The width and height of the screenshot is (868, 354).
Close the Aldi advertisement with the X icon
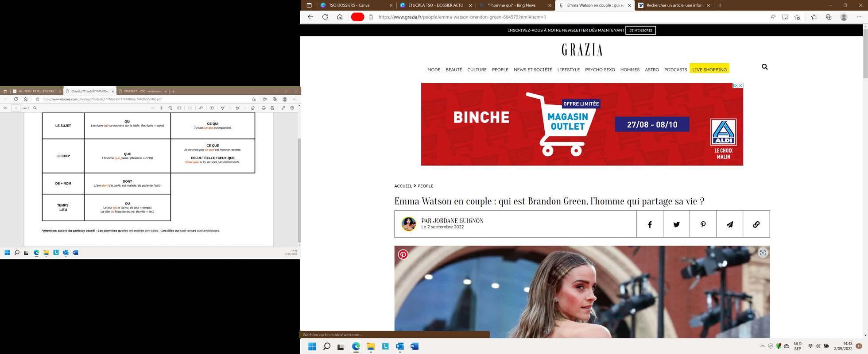pyautogui.click(x=740, y=85)
